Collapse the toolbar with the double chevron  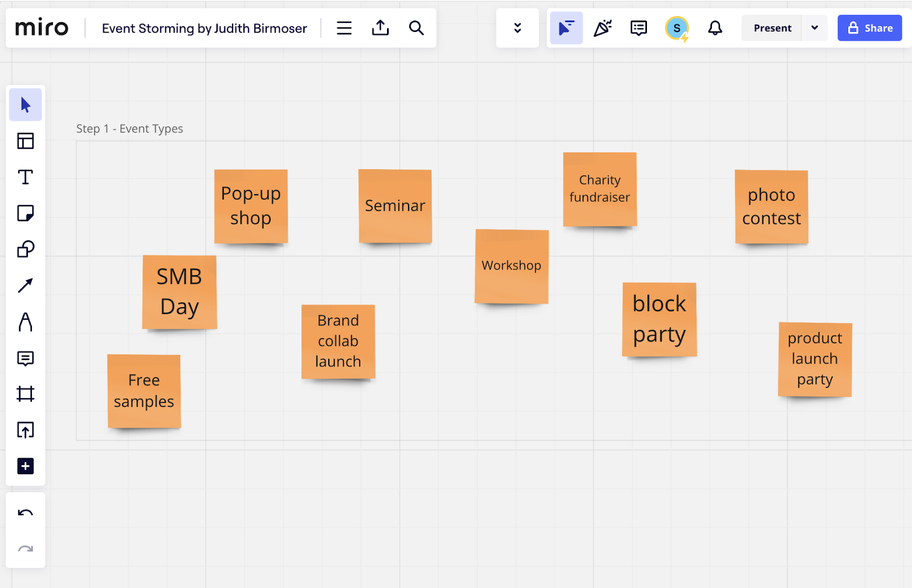517,27
